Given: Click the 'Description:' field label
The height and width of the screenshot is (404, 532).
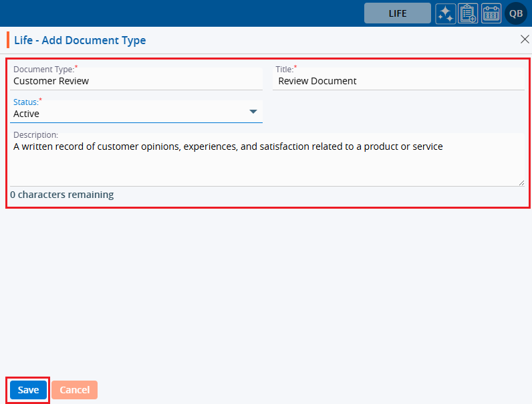Looking at the screenshot, I should 35,135.
